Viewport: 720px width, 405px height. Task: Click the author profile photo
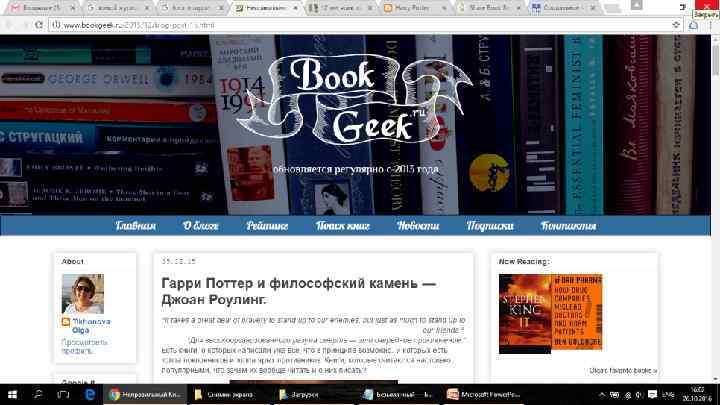click(x=83, y=294)
